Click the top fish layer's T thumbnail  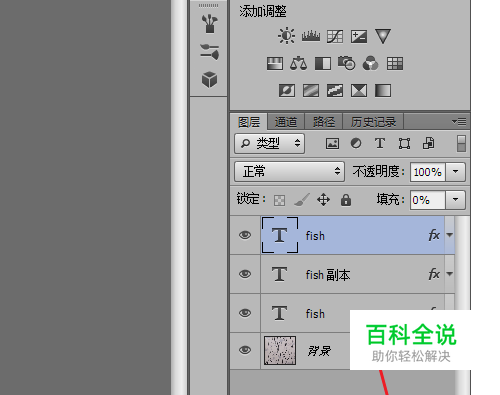(280, 235)
